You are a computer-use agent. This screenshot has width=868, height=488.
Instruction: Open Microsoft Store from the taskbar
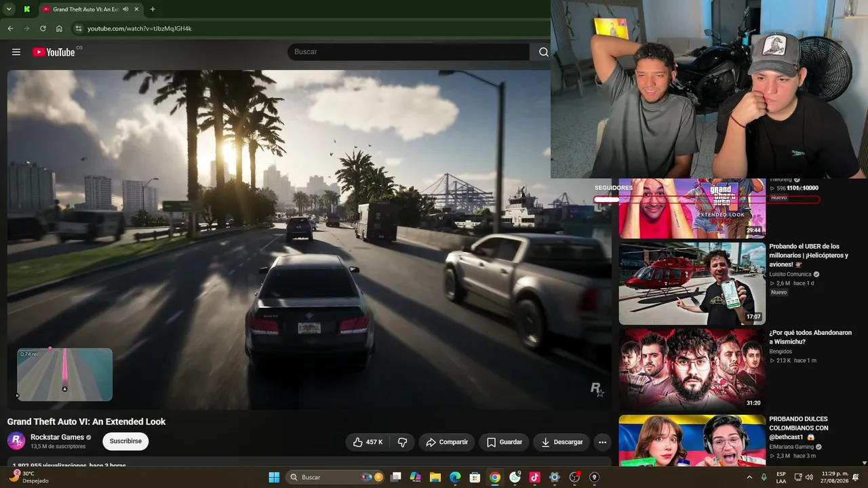click(x=475, y=477)
